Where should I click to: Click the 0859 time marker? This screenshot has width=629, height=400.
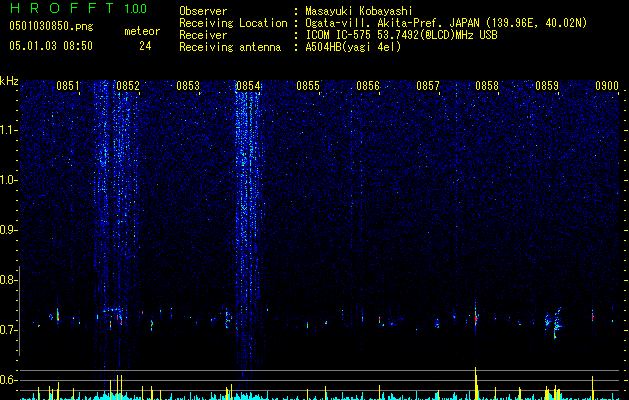[x=547, y=86]
